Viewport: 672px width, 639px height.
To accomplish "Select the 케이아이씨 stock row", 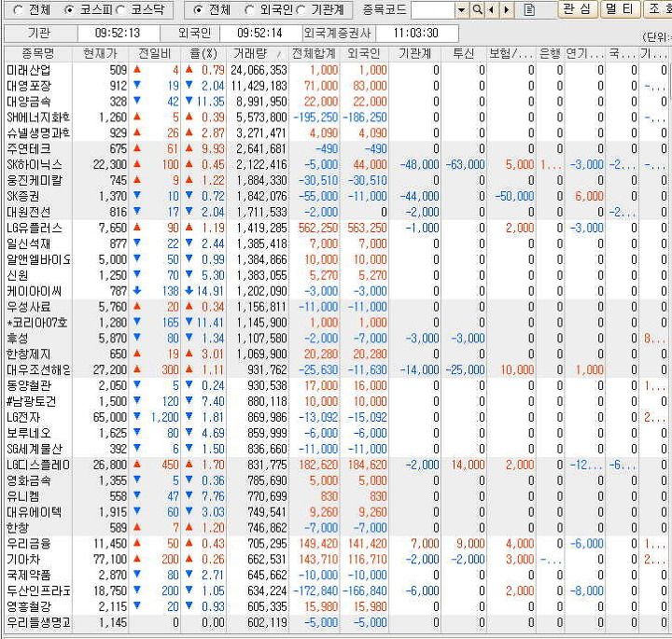I will [x=336, y=291].
